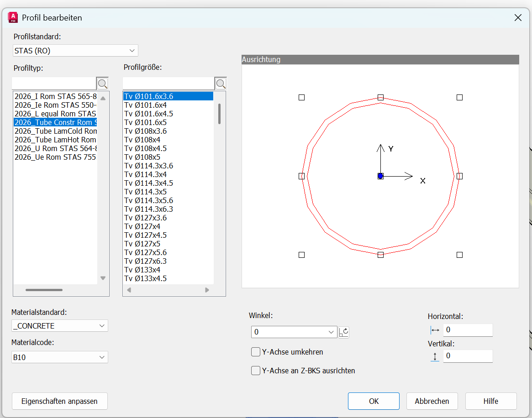
Task: Click the rotate angle icon beside Winkel
Action: pyautogui.click(x=344, y=332)
